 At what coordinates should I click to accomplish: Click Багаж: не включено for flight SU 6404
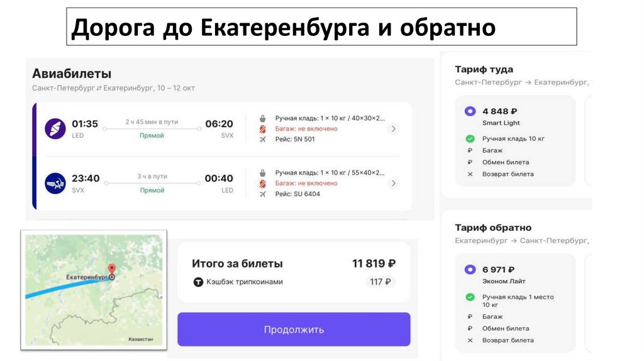point(306,184)
